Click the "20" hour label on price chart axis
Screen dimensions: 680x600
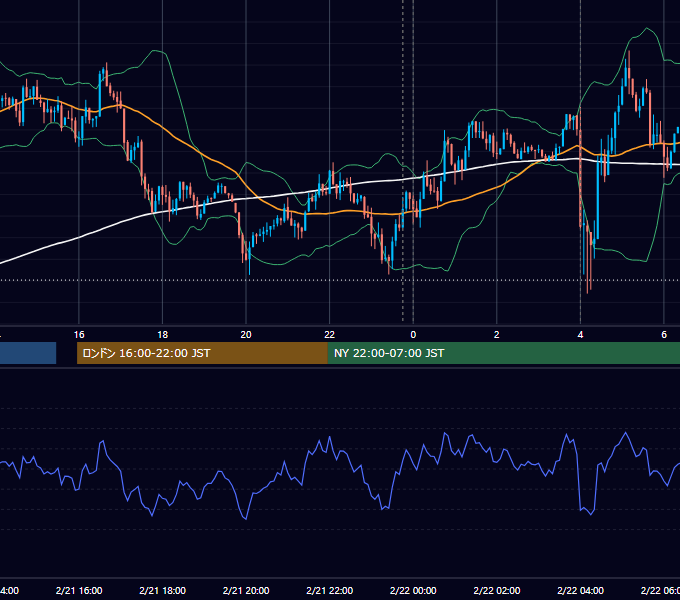tap(246, 335)
